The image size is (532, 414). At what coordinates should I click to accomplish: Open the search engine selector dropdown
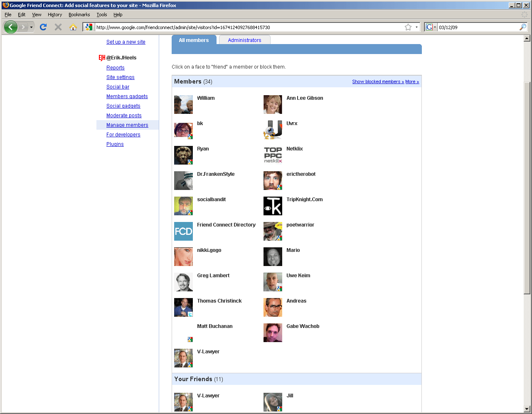point(431,27)
